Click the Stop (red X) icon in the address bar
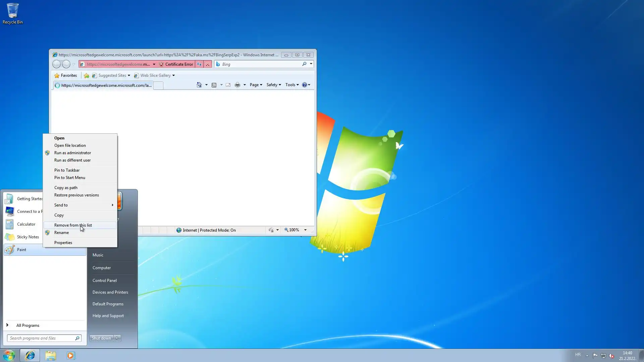This screenshot has width=644, height=362. (208, 64)
